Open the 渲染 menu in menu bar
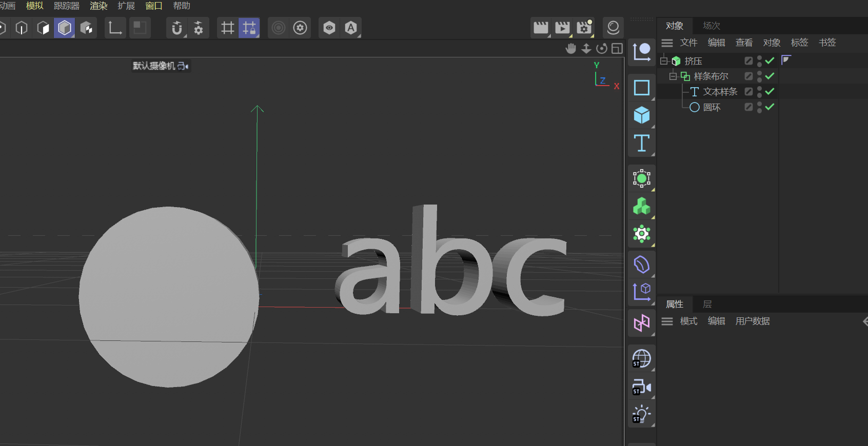Viewport: 868px width, 446px height. tap(98, 6)
